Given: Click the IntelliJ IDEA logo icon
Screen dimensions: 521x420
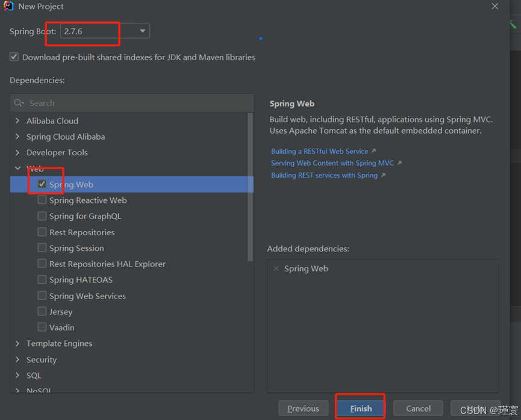Looking at the screenshot, I should click(8, 6).
